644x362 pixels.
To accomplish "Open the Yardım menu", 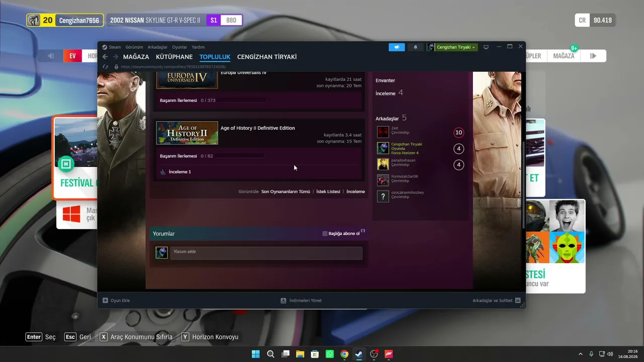I will tap(198, 47).
